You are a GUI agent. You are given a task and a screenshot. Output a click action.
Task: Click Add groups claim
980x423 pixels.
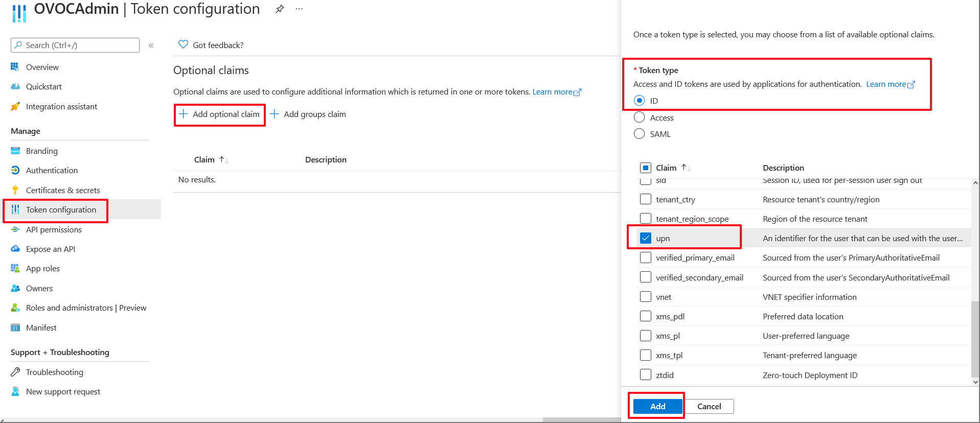pyautogui.click(x=308, y=114)
